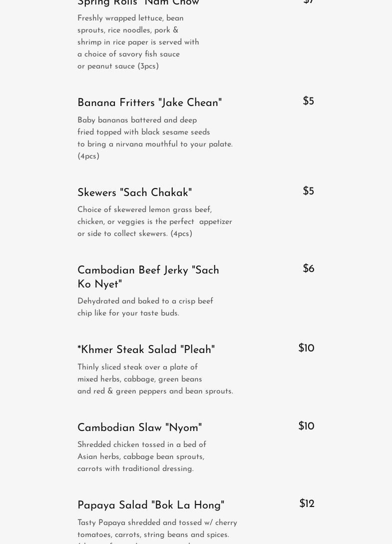
Task: Click the skewered lemon grass beef description
Action: [x=154, y=222]
